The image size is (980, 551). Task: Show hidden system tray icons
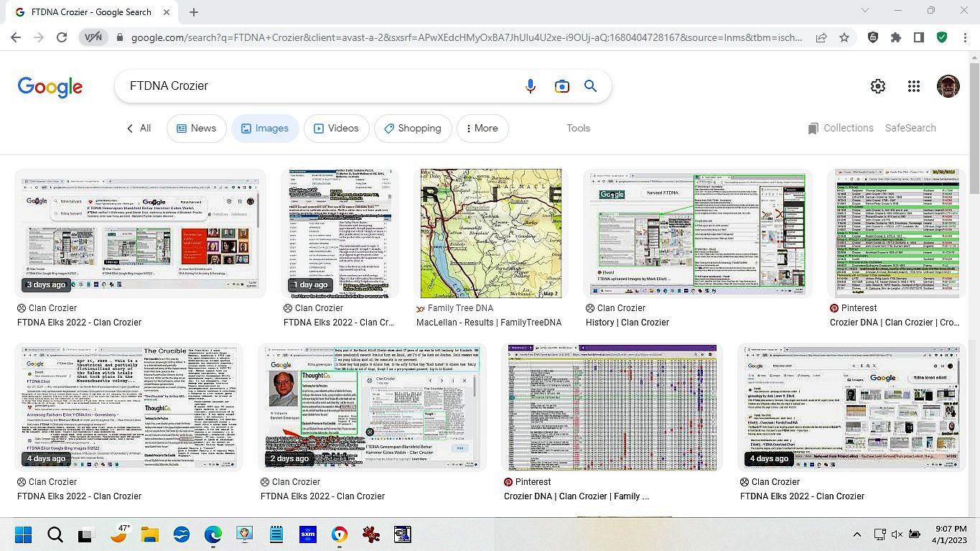coord(857,534)
